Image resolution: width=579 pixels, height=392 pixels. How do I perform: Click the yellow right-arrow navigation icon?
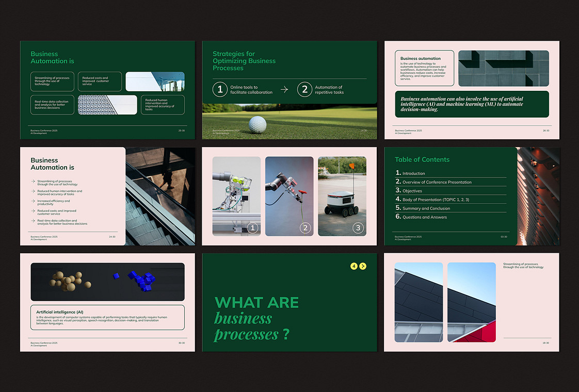363,266
